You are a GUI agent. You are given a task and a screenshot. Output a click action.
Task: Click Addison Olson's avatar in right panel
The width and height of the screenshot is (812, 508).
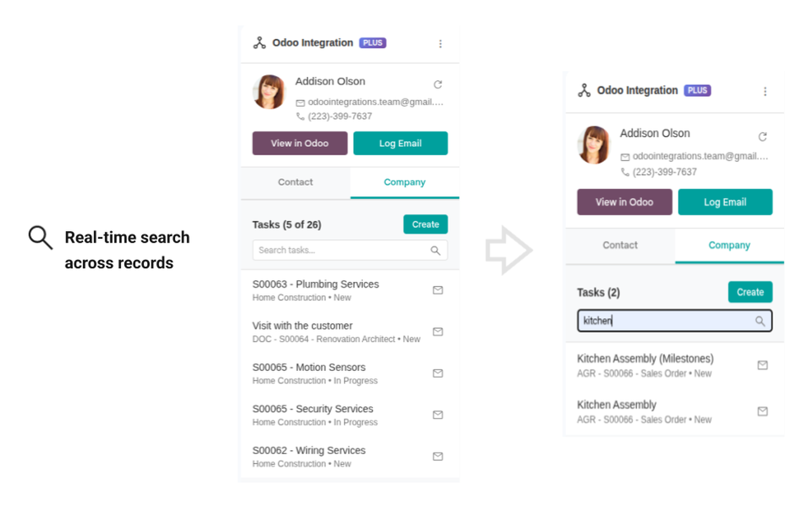[594, 145]
